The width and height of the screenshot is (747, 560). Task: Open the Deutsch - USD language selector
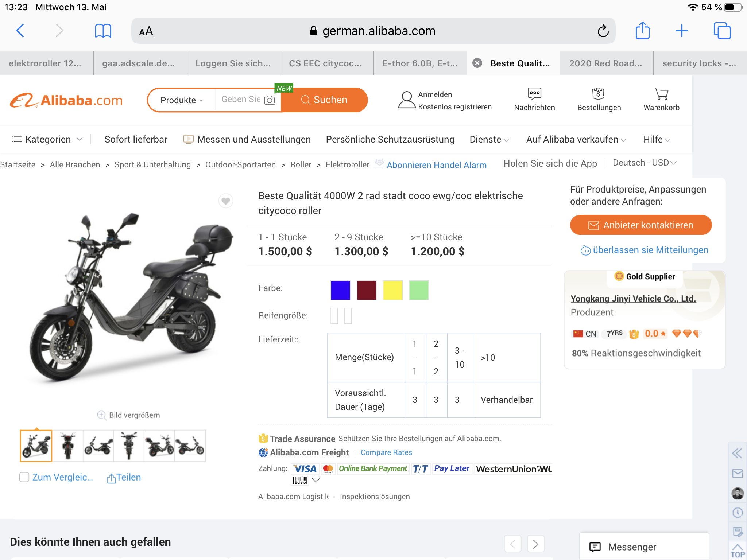[x=644, y=163]
